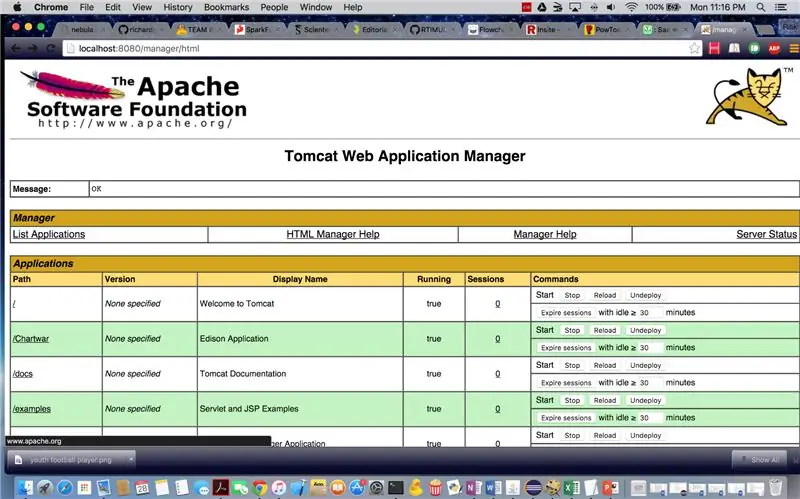Screen dimensions: 800x499
Task: Open Microsoft Excel from the dock
Action: click(571, 488)
